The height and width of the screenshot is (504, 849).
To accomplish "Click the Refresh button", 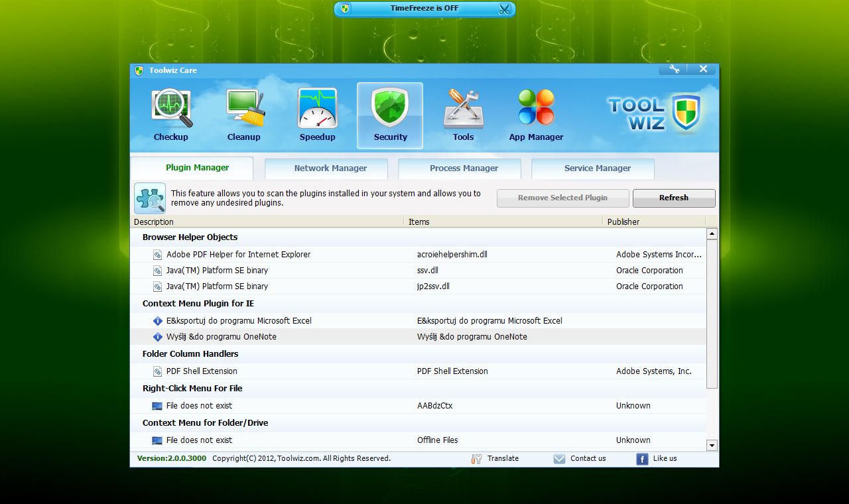I will 674,198.
